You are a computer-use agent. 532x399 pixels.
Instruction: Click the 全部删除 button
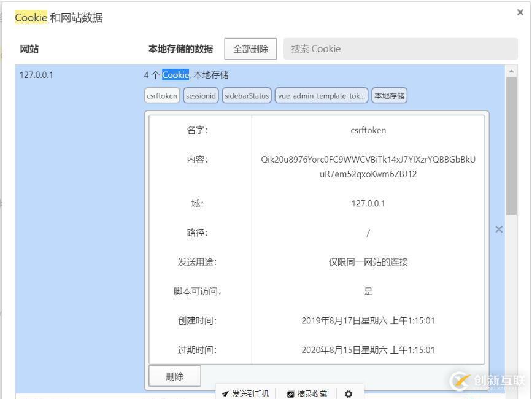pos(250,49)
